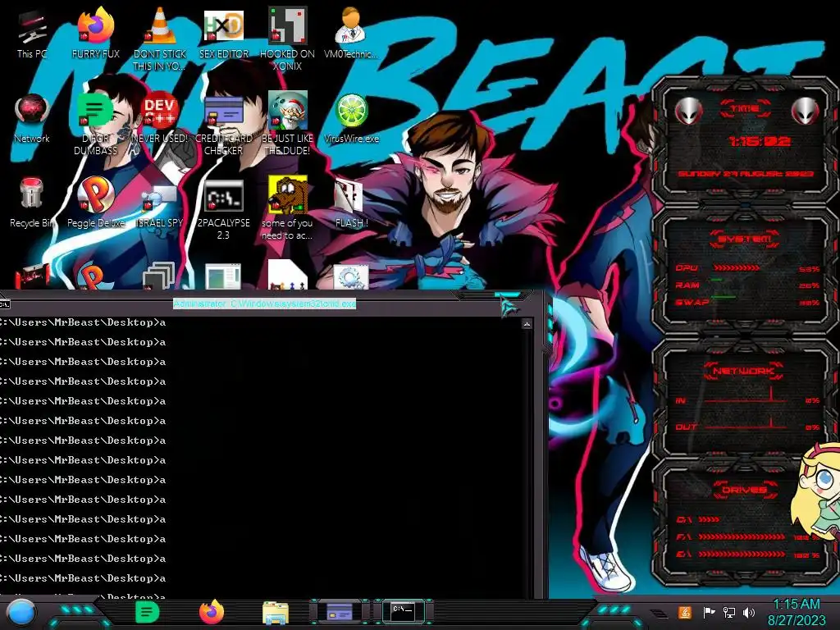Click the F:\ drive usage bar
This screenshot has height=630, width=840.
[742, 536]
